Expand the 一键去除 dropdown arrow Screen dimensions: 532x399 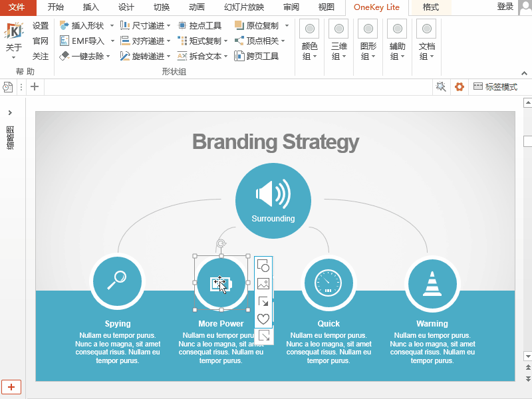coord(108,57)
